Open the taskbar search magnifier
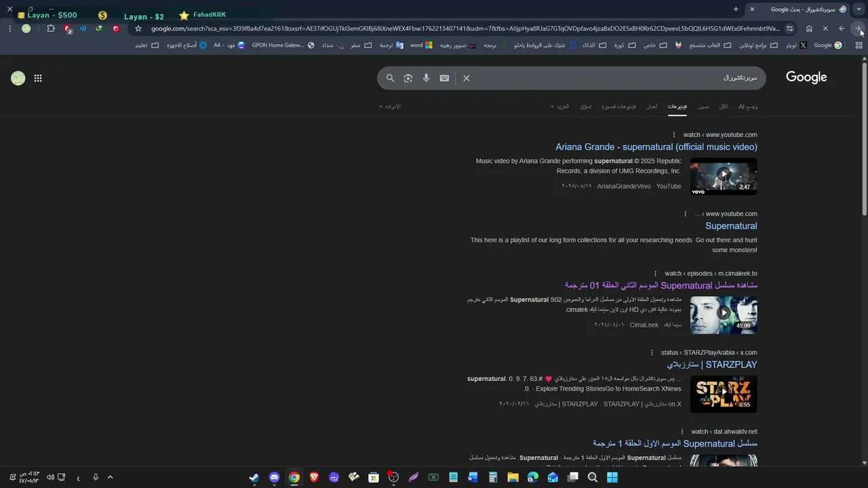Screen dimensions: 868x488 point(592,477)
